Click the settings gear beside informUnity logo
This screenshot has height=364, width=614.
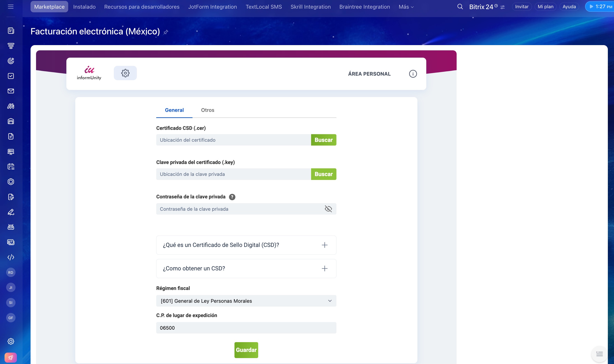click(x=125, y=73)
